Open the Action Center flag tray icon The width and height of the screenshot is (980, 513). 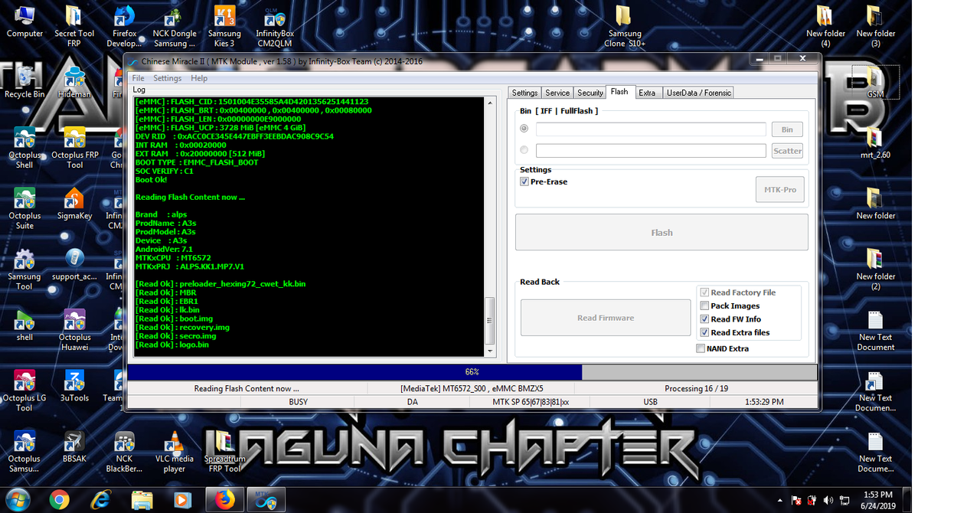tap(798, 500)
